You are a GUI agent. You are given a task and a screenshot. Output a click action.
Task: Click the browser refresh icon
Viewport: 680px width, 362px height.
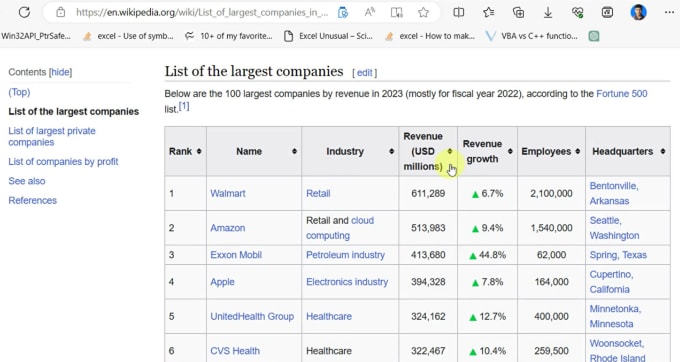(x=24, y=12)
